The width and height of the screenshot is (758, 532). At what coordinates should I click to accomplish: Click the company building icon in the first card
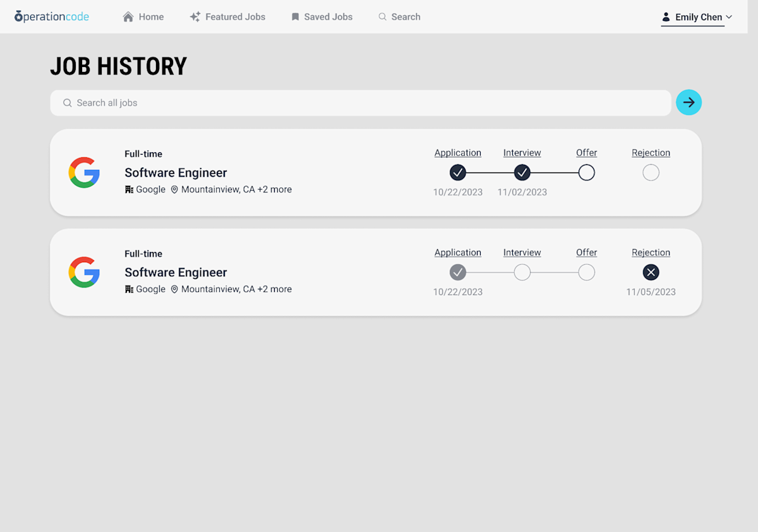[129, 190]
